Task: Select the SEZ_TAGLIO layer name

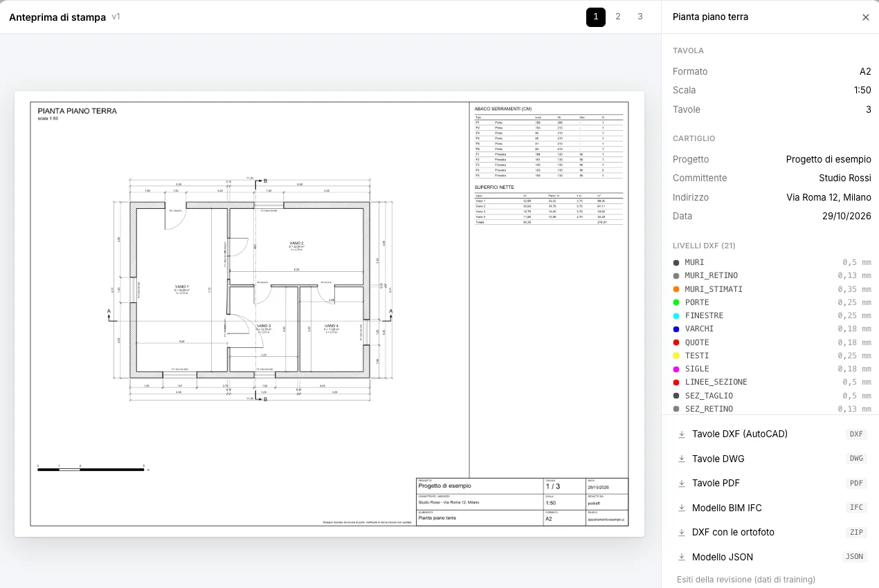Action: [x=709, y=396]
